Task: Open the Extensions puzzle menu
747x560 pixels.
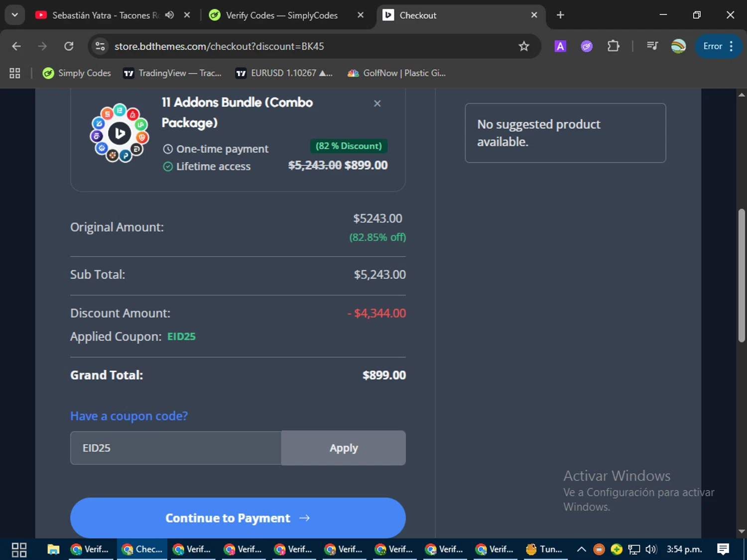Action: pos(613,46)
